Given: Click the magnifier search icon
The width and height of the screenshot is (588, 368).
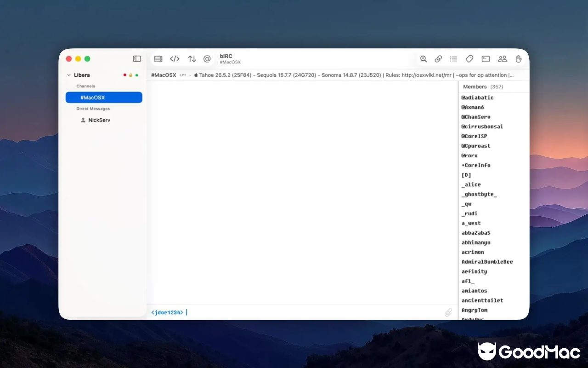Looking at the screenshot, I should point(424,59).
